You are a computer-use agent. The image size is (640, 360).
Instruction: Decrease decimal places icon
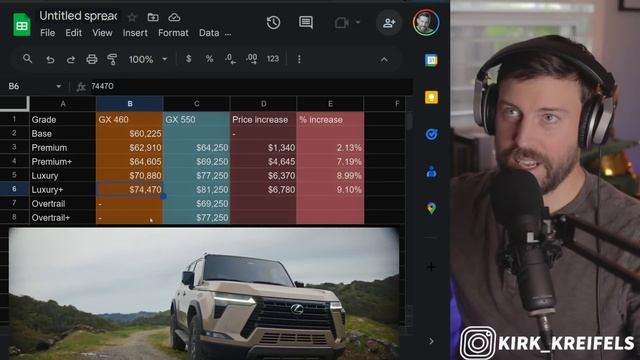click(x=230, y=59)
